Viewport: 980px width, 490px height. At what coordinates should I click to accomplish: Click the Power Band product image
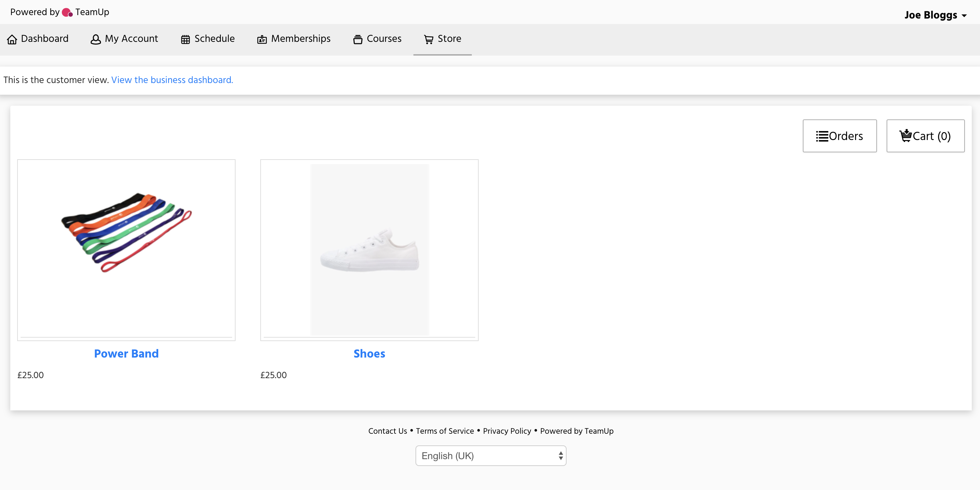point(126,232)
